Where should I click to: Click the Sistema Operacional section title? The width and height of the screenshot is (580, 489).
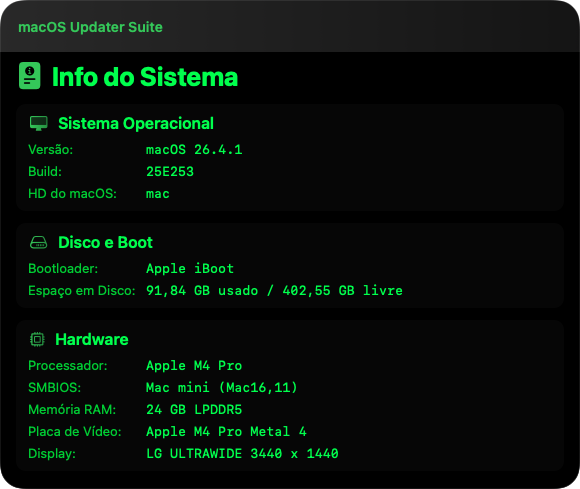click(x=136, y=124)
